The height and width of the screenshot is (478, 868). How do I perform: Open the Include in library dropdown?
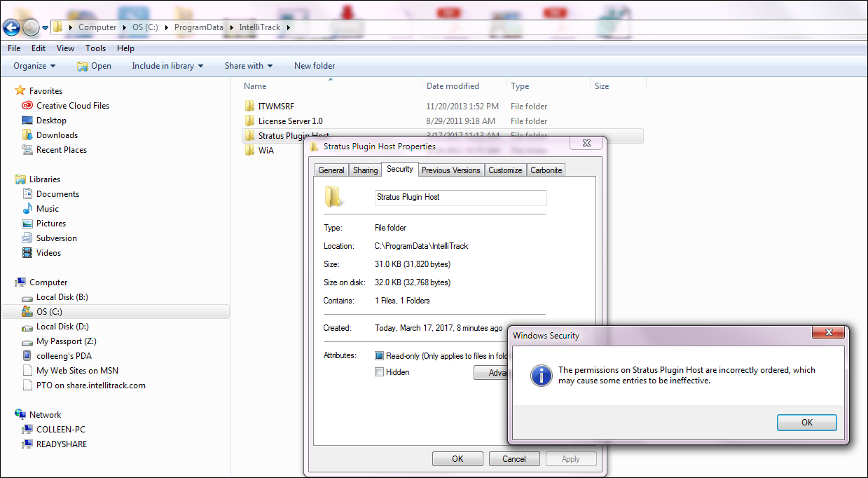pos(167,66)
